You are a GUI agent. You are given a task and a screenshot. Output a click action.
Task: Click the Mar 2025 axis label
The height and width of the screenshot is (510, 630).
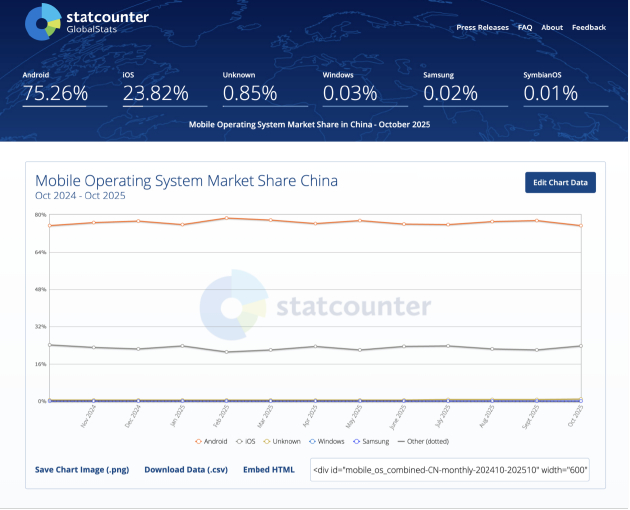click(x=265, y=416)
